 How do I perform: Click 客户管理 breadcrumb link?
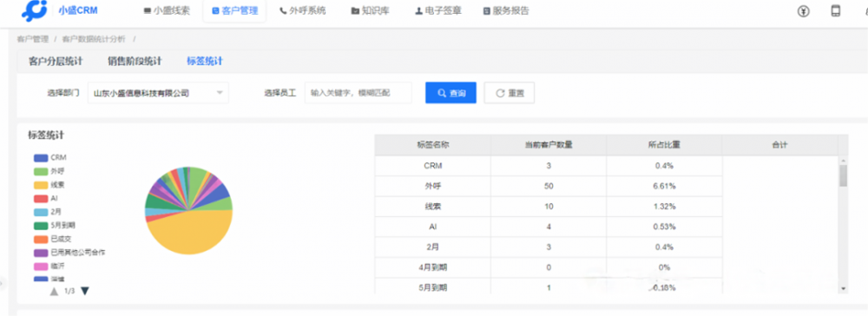[x=33, y=39]
